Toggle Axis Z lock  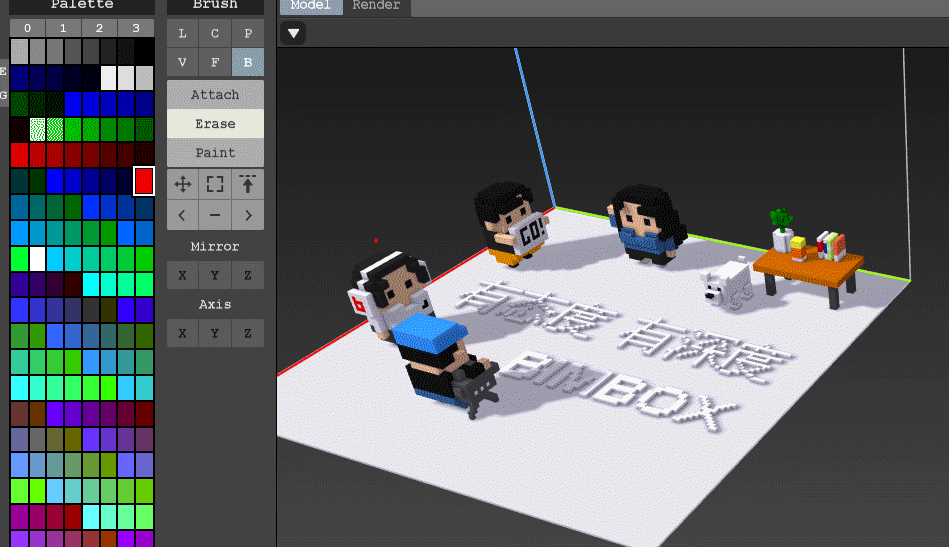(248, 333)
